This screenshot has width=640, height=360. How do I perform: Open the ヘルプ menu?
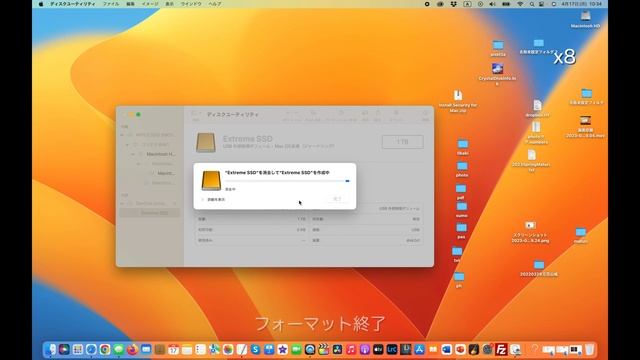tap(215, 4)
